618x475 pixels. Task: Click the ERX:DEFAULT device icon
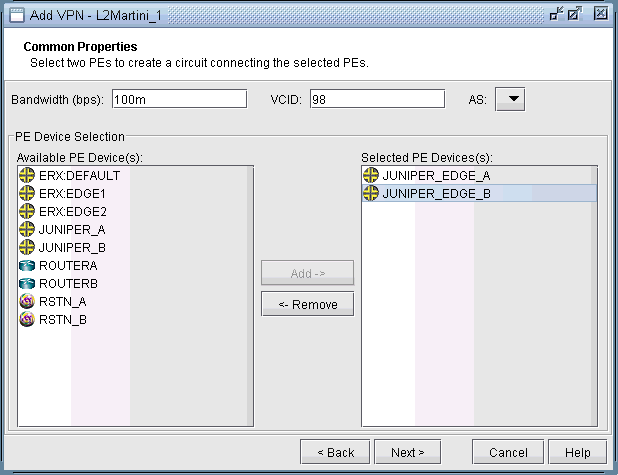click(x=28, y=175)
